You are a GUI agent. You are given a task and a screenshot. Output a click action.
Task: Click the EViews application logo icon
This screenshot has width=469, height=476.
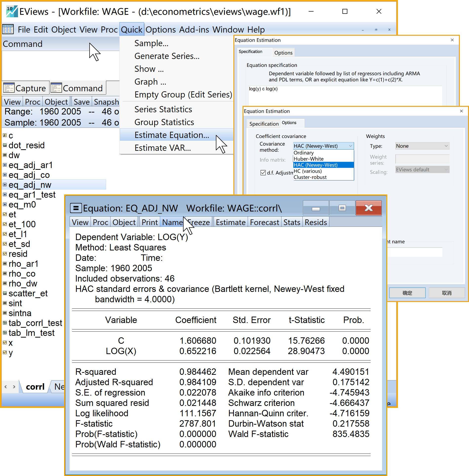tap(12, 11)
